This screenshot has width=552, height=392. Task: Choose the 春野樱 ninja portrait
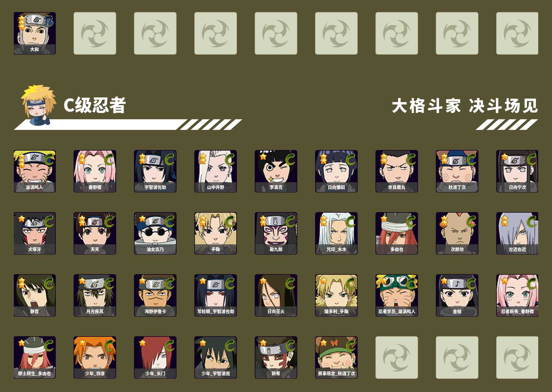(x=95, y=171)
